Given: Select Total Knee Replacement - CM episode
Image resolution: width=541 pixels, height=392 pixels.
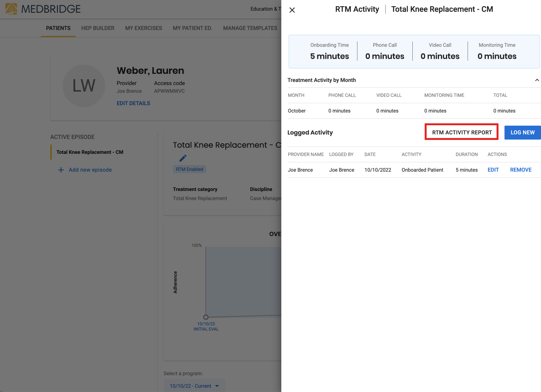Looking at the screenshot, I should pyautogui.click(x=90, y=152).
